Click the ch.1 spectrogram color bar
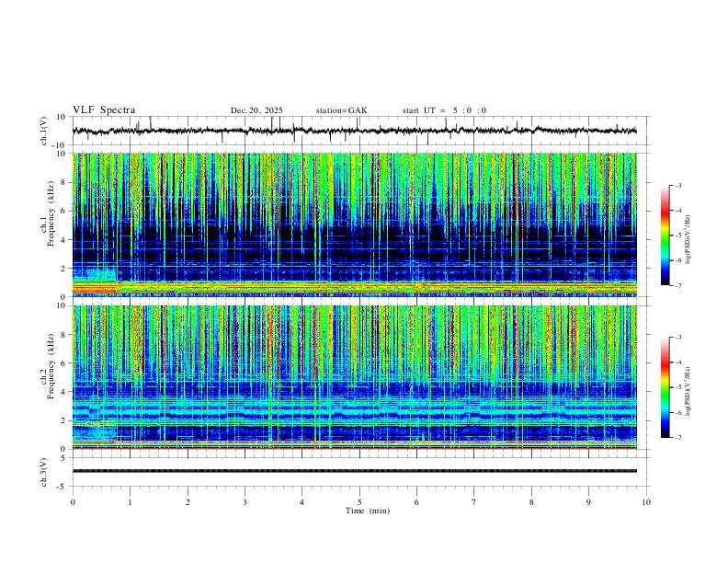The height and width of the screenshot is (563, 728). pos(665,236)
